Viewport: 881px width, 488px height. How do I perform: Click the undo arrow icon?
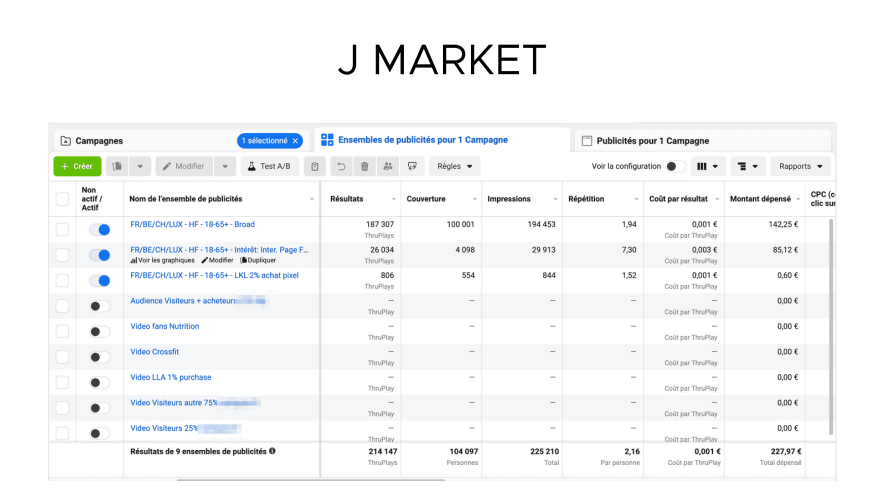(341, 166)
